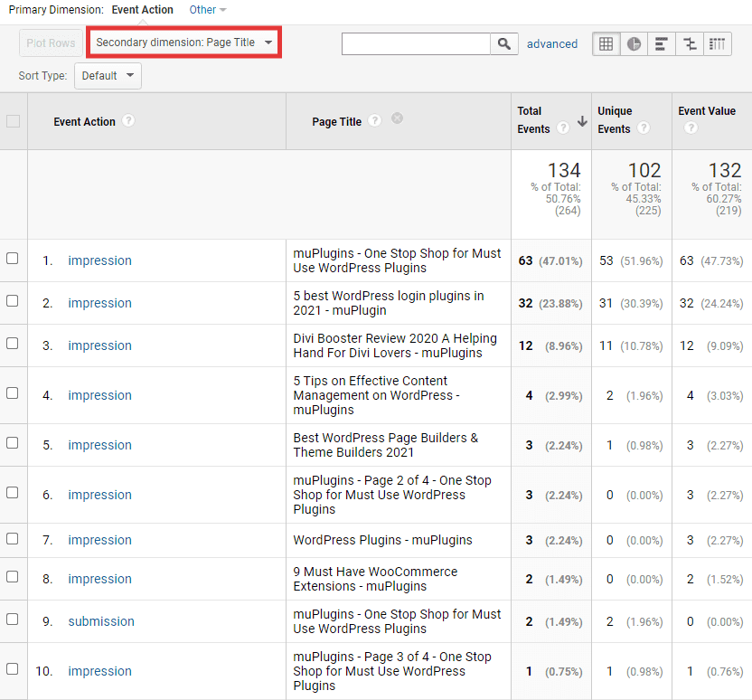Check row 4 Content Management tips row

[x=13, y=393]
